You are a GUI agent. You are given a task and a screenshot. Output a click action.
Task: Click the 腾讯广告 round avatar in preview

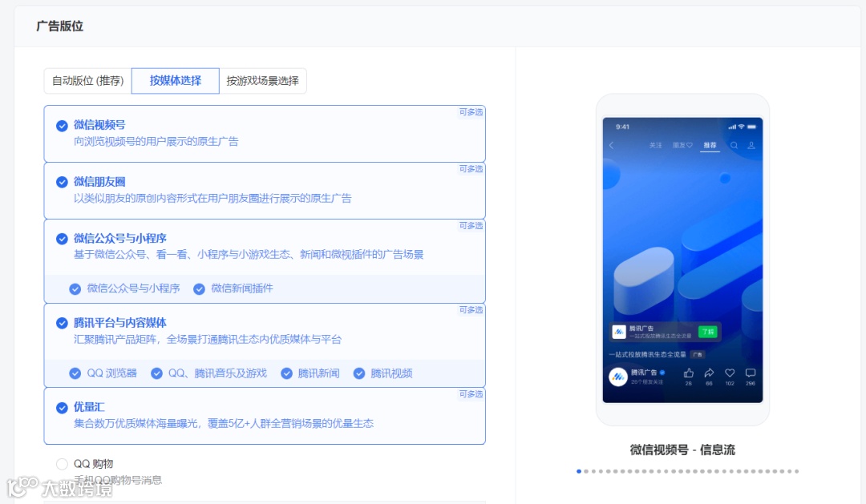click(x=618, y=377)
